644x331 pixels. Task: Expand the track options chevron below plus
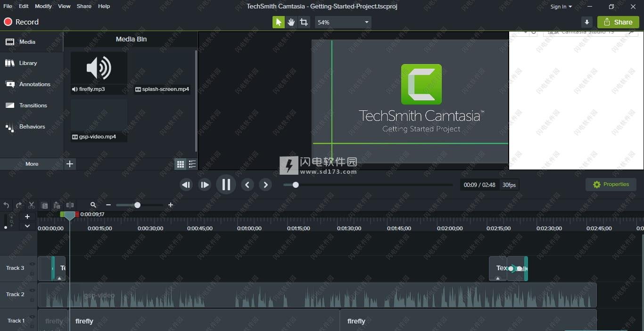pos(27,226)
